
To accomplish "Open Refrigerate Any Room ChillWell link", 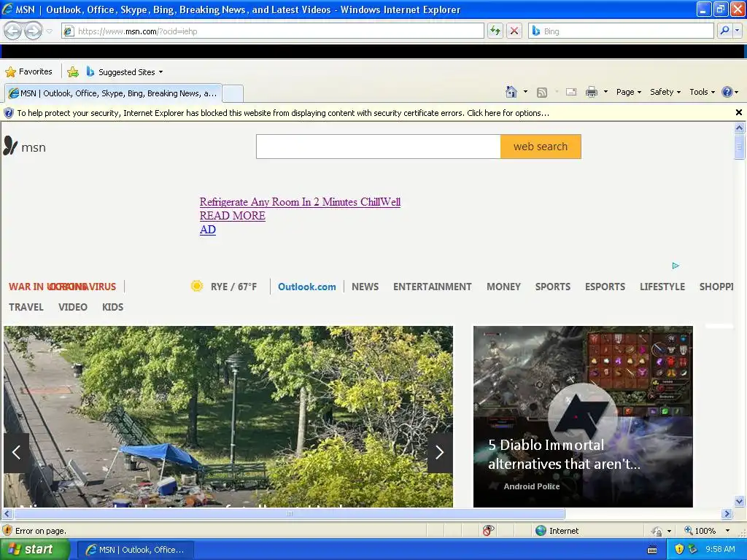I will pos(300,202).
